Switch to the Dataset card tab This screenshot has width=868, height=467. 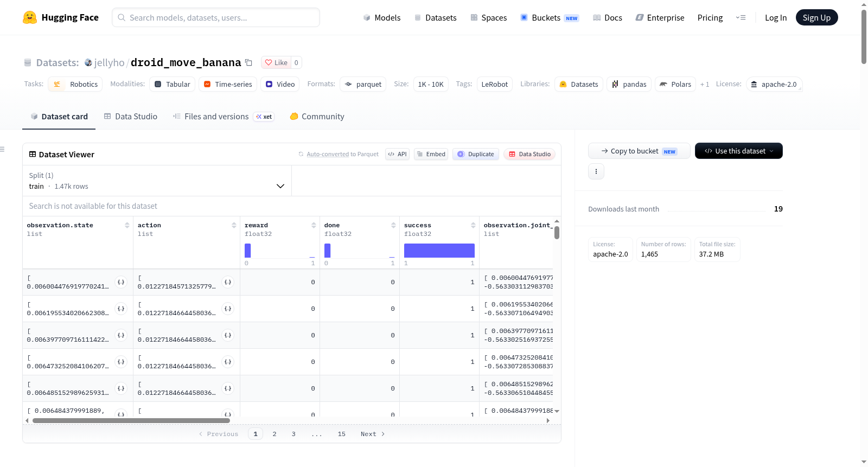point(59,117)
